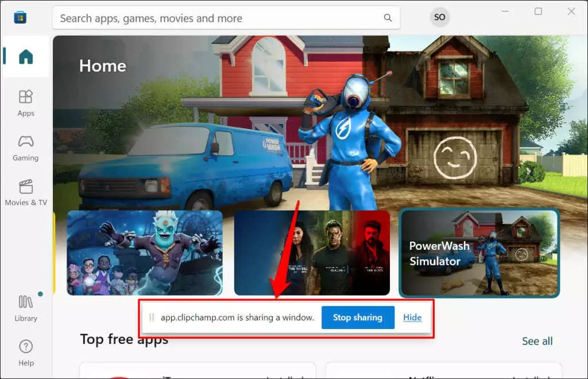Screen dimensions: 588x379
Task: Click the Stop sharing button
Action: pos(358,318)
